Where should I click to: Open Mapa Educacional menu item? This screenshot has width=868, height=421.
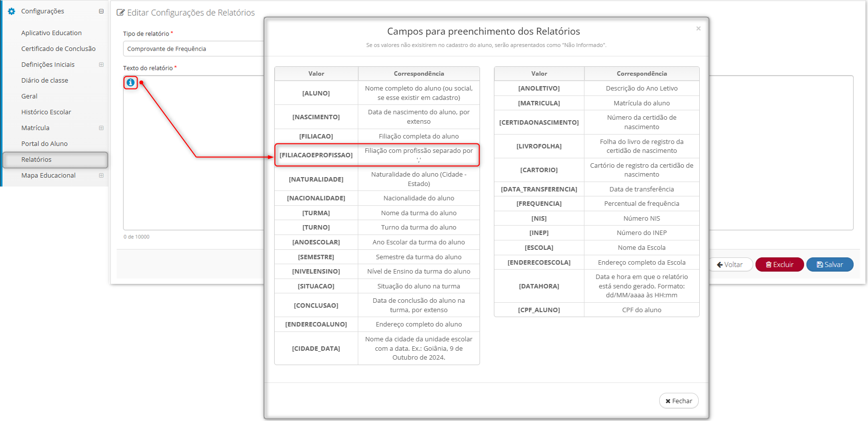(x=48, y=175)
